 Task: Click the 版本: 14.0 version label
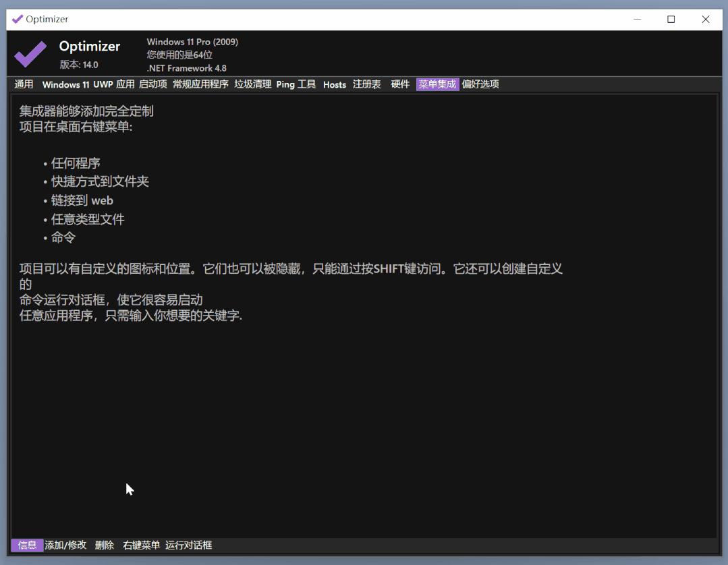[x=79, y=65]
